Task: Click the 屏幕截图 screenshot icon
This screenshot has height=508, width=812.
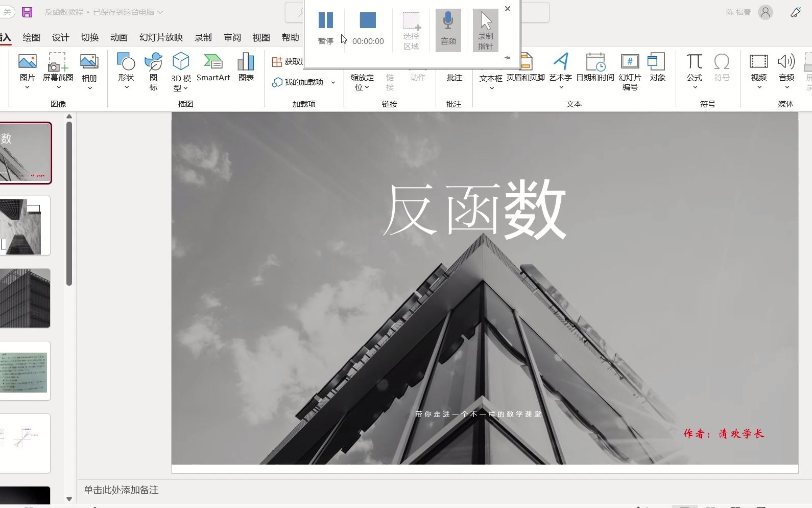Action: [58, 62]
